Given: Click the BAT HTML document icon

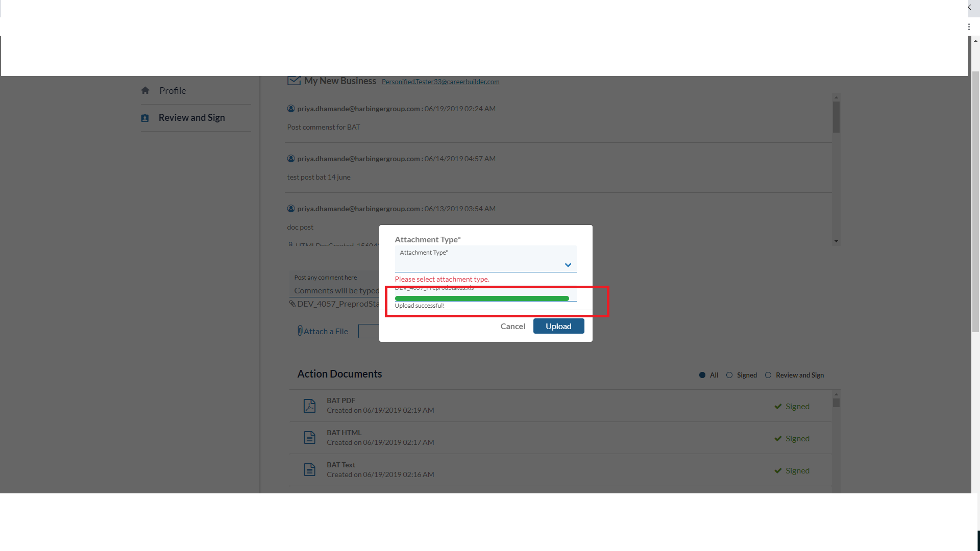Looking at the screenshot, I should 309,438.
